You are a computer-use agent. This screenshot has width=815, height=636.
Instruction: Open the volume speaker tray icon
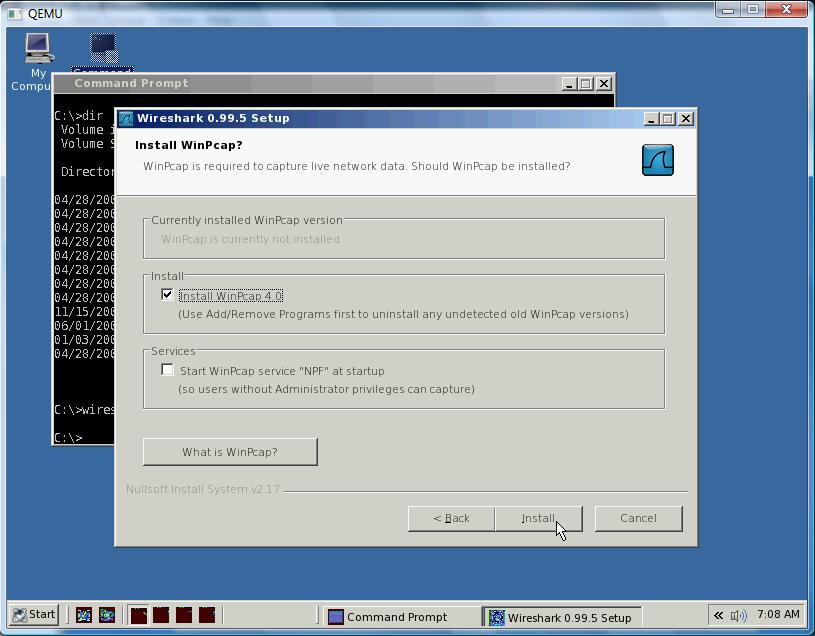(739, 616)
